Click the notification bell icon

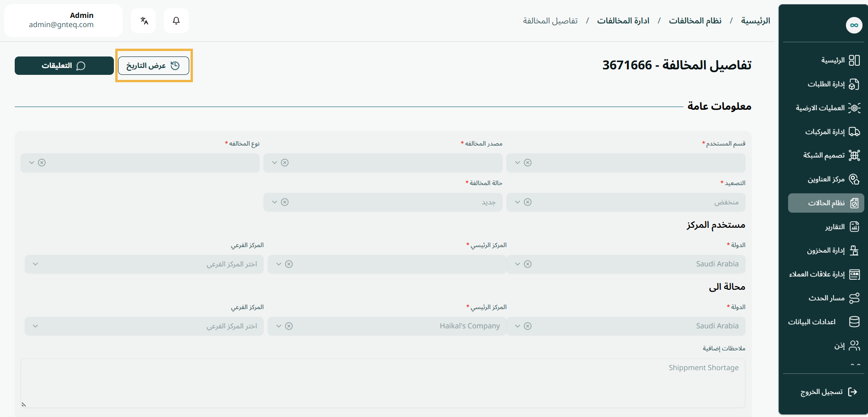[x=176, y=21]
